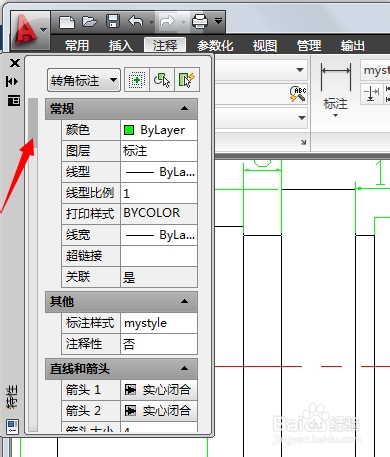This screenshot has width=390, height=457.
Task: Create a new drawing file
Action: (x=67, y=22)
